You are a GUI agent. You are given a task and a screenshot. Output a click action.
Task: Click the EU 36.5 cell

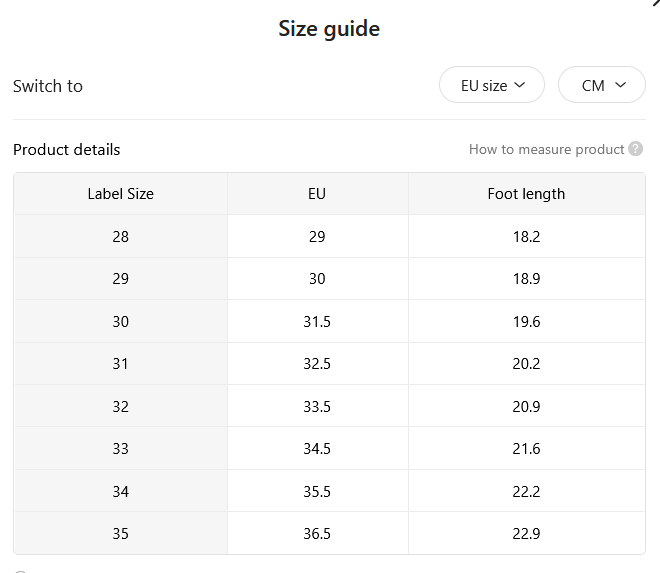[317, 534]
